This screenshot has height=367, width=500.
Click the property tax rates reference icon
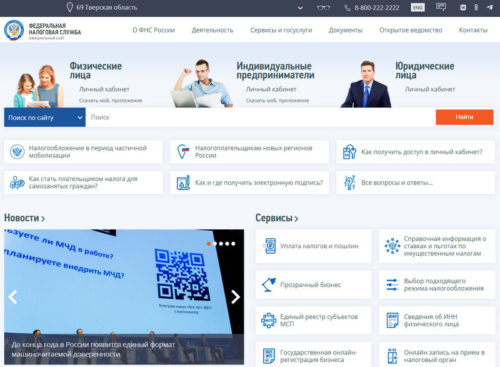pyautogui.click(x=392, y=246)
